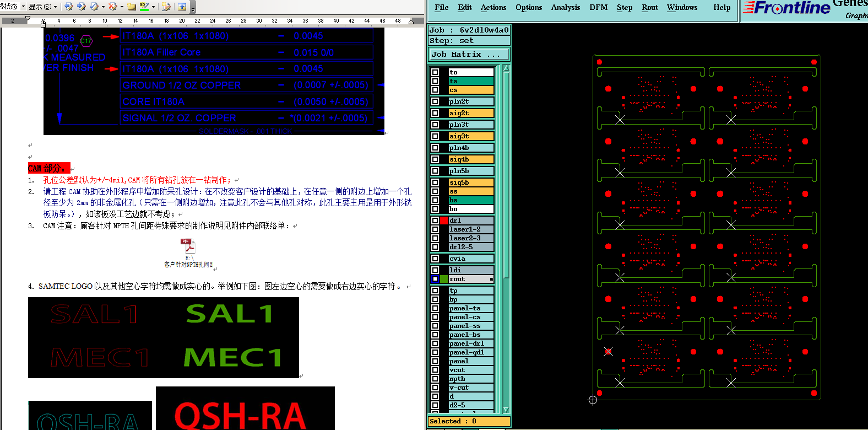
Task: Open the Step menu
Action: 625,8
